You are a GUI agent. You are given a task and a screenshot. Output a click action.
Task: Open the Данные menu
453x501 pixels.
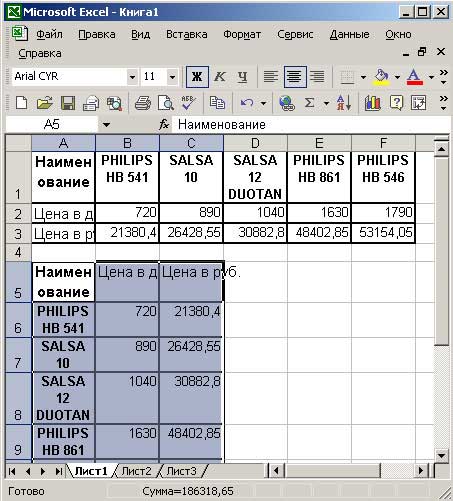(x=350, y=34)
